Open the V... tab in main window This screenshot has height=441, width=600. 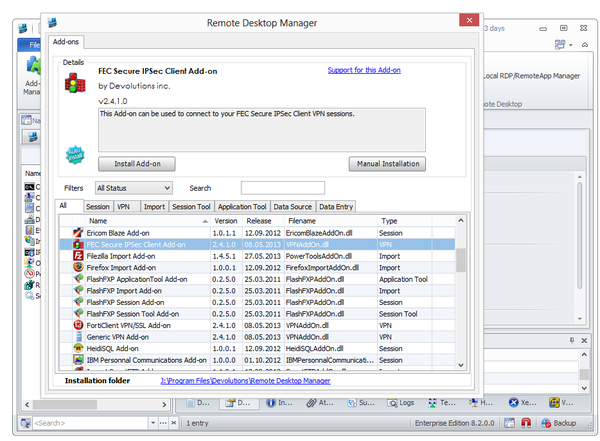pos(561,403)
